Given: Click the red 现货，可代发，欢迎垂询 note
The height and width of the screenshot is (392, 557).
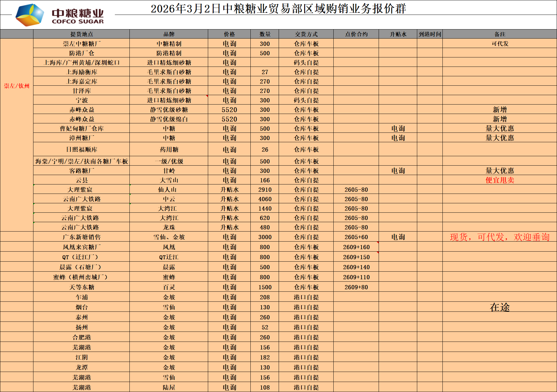Looking at the screenshot, I should (x=500, y=237).
